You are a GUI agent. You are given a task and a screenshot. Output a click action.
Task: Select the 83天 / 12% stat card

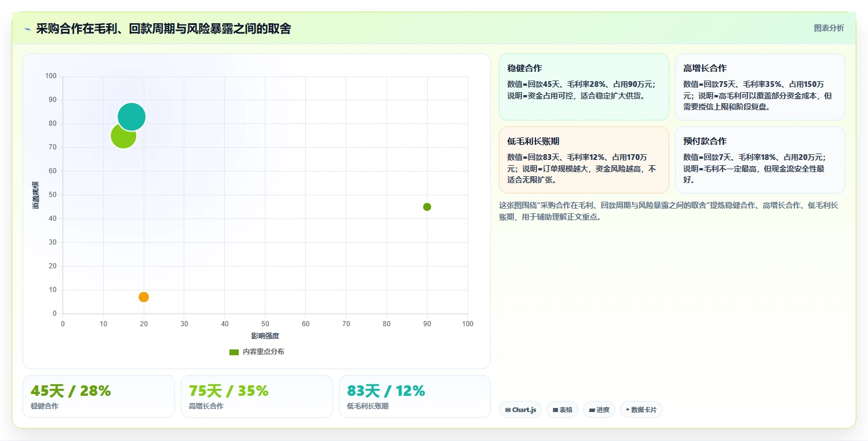(x=415, y=396)
